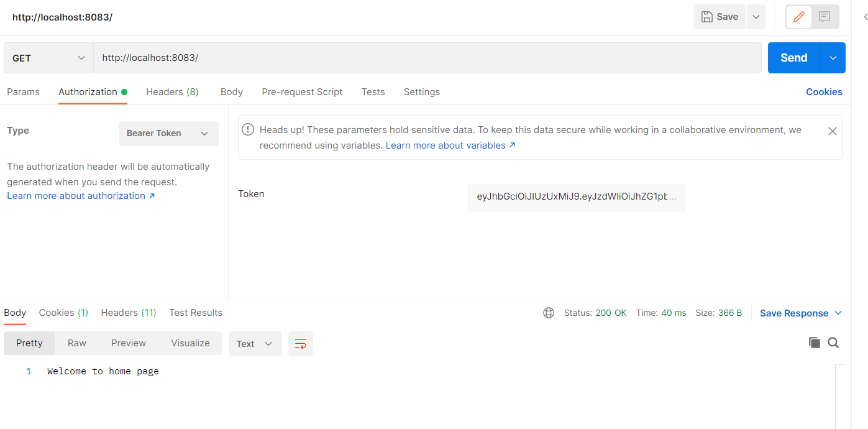Expand the Send button arrow options

pos(833,58)
